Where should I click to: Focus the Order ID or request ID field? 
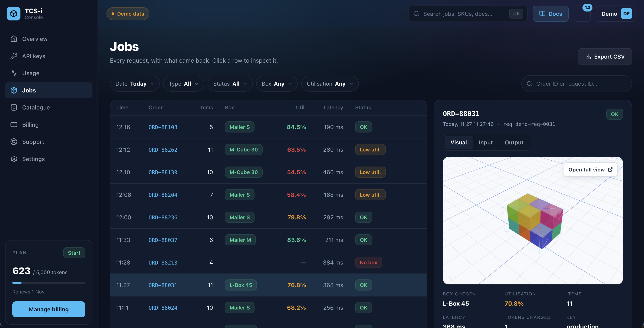[x=576, y=84]
